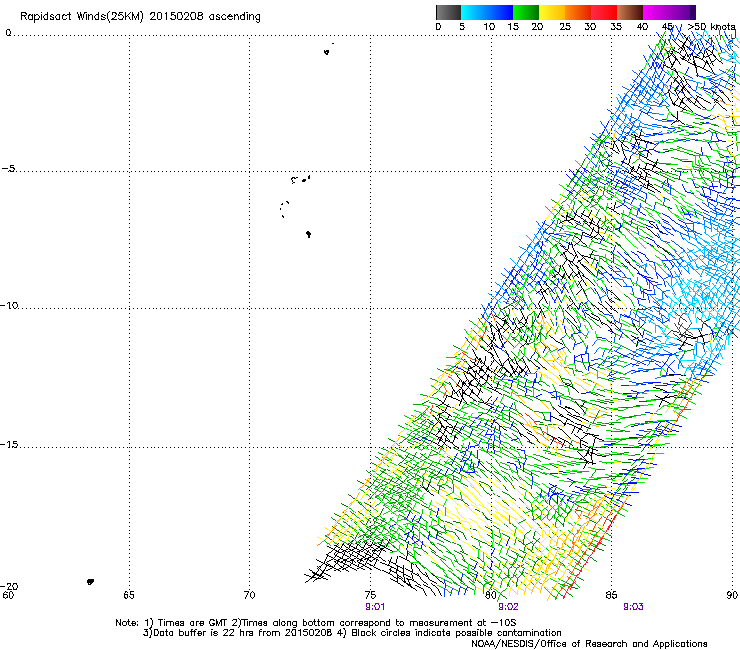740x650 pixels.
Task: Click the latitude label -20
Action: 9,586
